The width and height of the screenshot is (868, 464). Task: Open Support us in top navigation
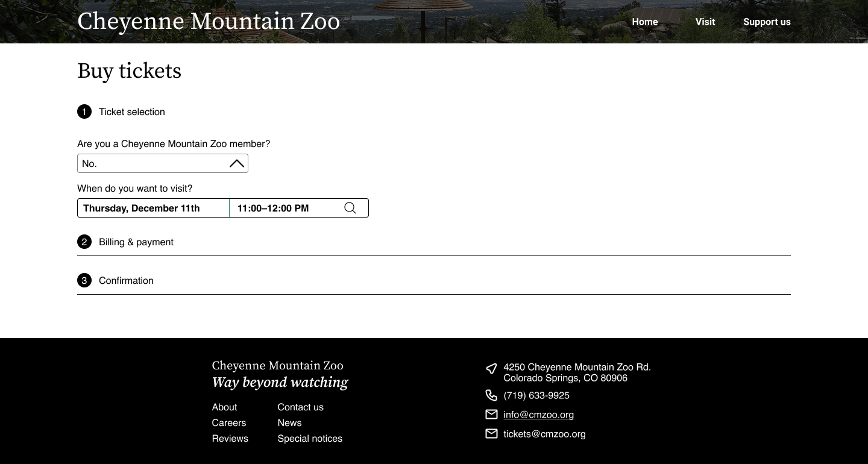(x=767, y=22)
